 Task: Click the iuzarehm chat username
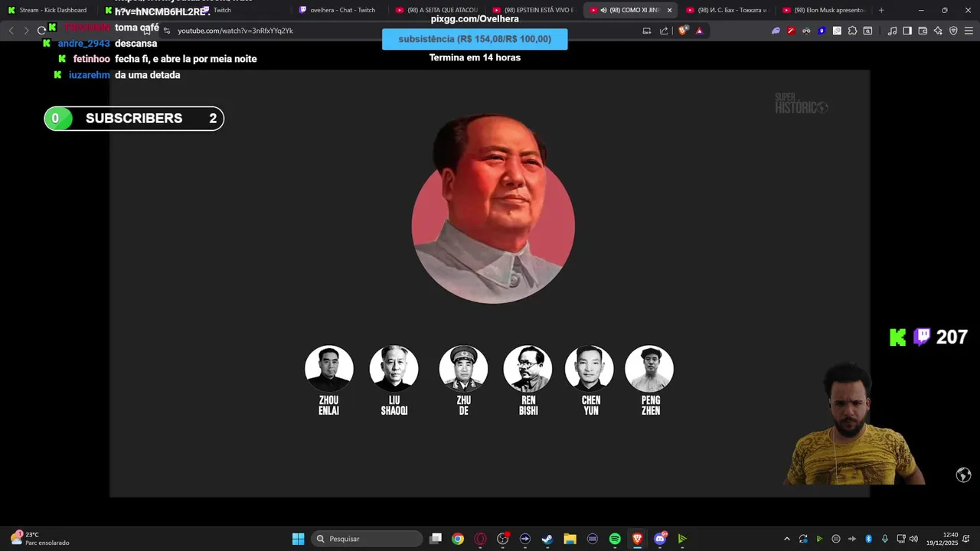click(x=90, y=75)
